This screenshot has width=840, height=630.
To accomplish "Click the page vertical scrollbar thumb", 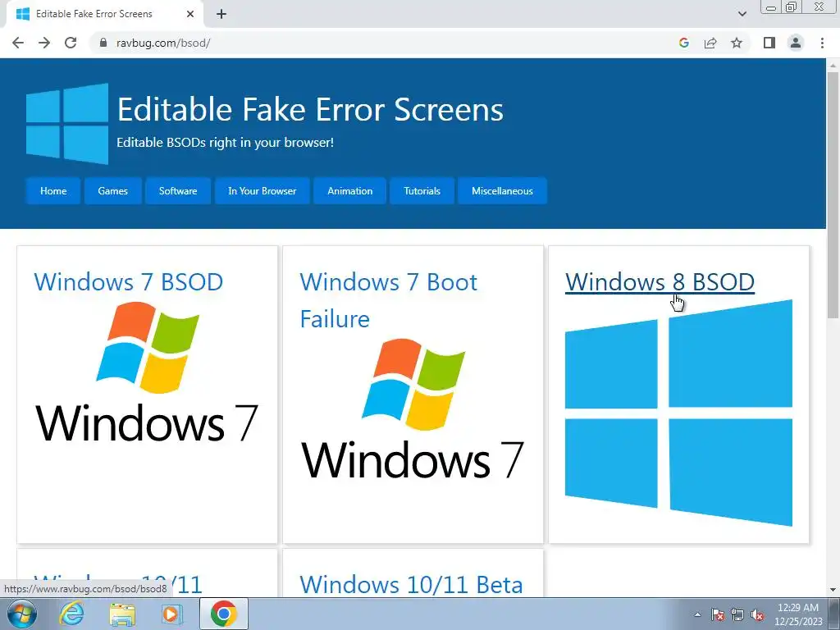I will click(x=833, y=195).
